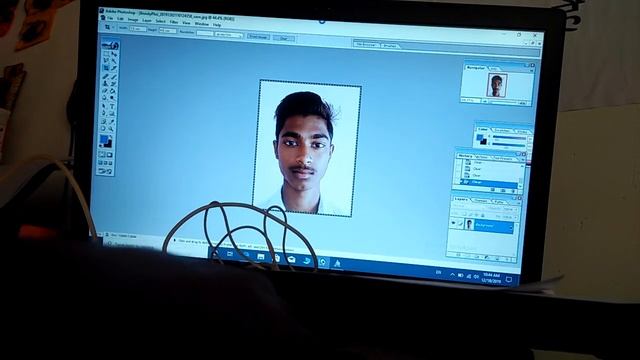
Task: Select the Clone Stamp tool
Action: (106, 83)
